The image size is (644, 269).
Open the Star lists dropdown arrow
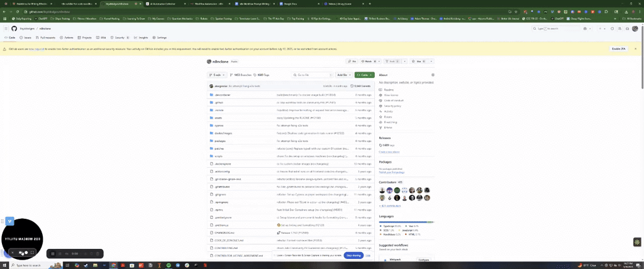pos(431,61)
